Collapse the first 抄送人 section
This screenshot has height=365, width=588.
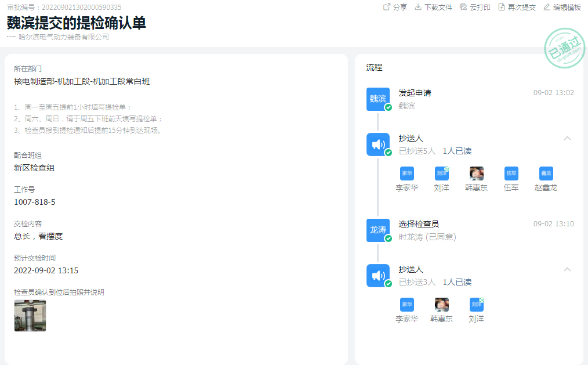568,139
